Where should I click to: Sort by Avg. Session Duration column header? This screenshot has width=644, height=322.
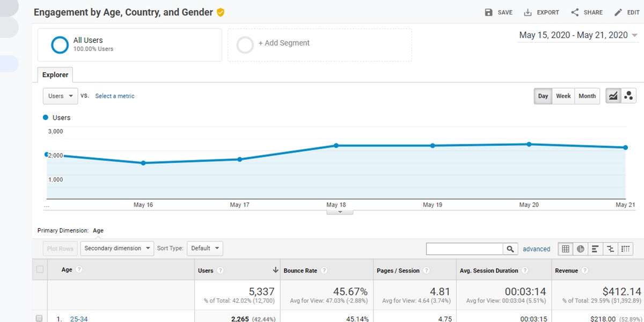[x=489, y=271]
